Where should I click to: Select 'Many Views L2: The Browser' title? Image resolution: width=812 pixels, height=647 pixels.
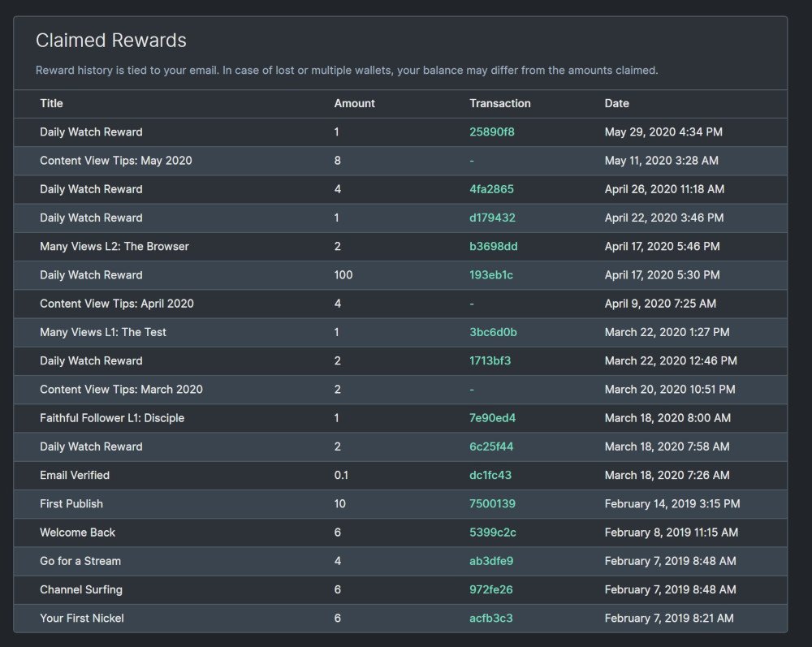[114, 246]
